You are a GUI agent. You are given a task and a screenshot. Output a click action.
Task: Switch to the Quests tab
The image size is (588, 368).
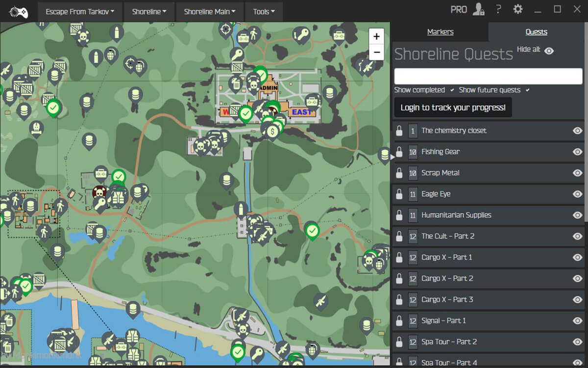point(536,32)
